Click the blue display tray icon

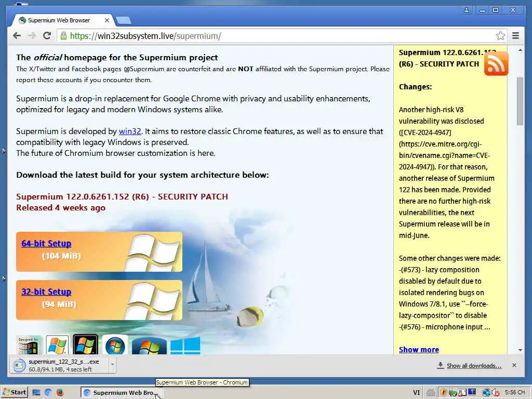coord(472,392)
